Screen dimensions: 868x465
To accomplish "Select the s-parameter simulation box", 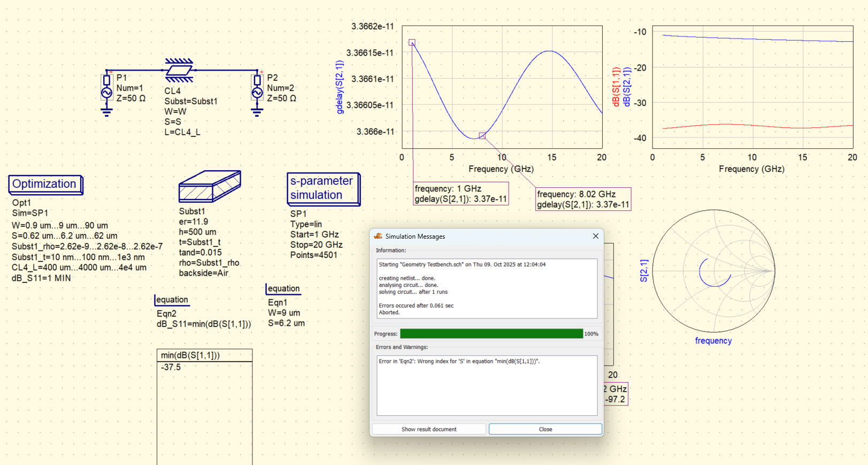I will point(322,188).
